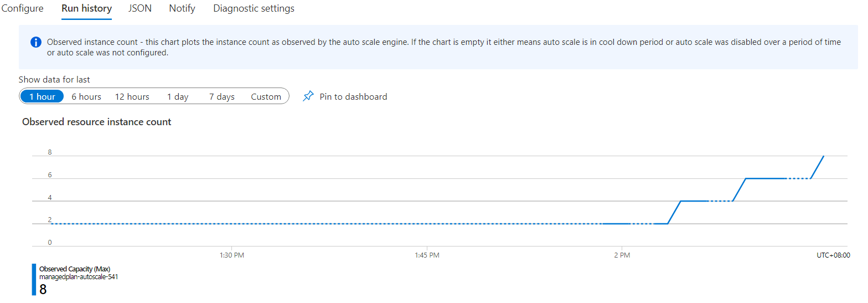Click the Pin to dashboard link

tap(353, 96)
